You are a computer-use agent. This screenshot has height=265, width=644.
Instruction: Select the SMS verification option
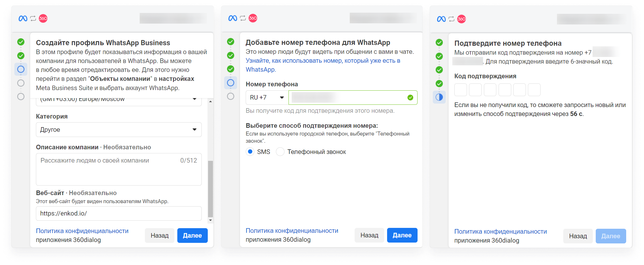[250, 152]
